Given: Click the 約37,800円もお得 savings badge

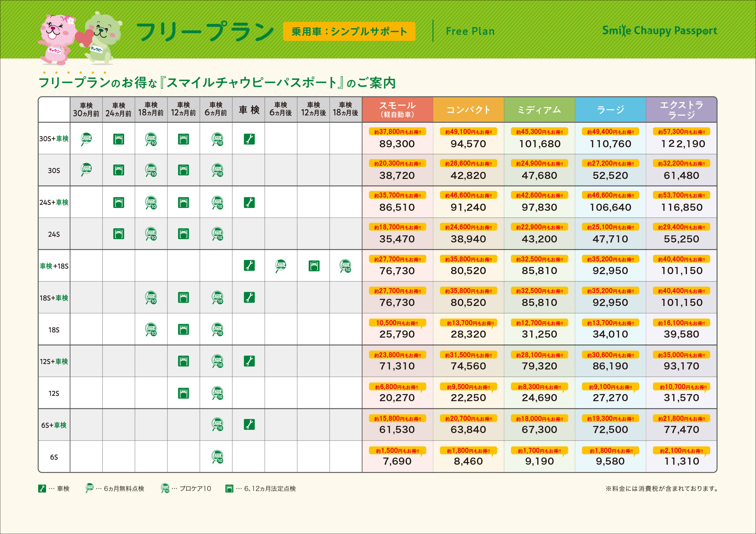Looking at the screenshot, I should 397,132.
